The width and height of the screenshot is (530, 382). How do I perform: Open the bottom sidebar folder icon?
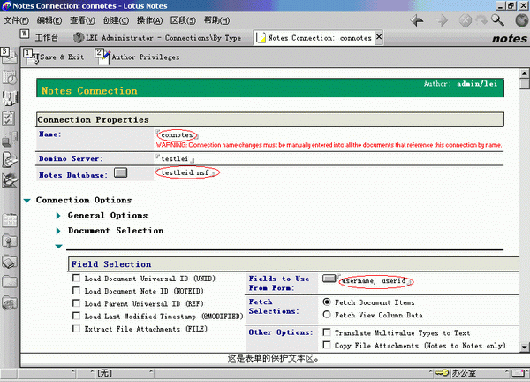pyautogui.click(x=9, y=302)
